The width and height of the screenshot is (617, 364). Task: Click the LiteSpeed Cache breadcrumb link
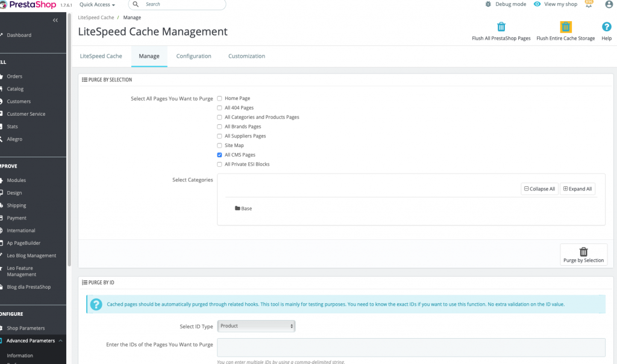96,17
